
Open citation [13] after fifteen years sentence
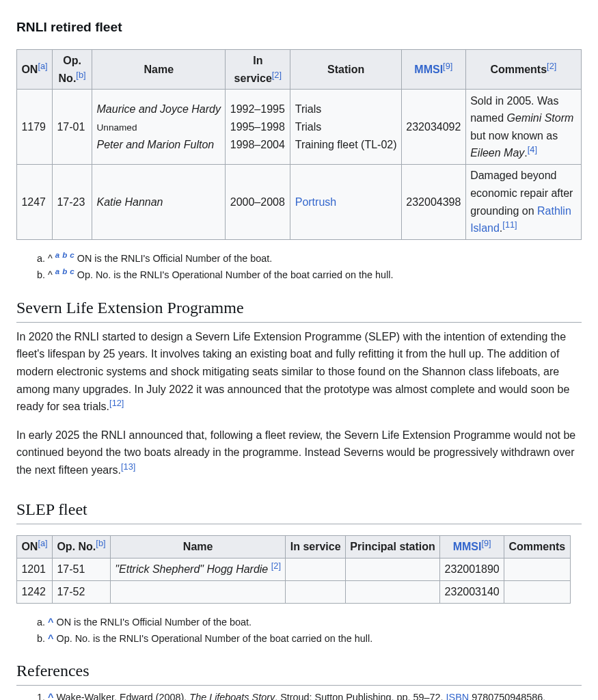(x=128, y=467)
